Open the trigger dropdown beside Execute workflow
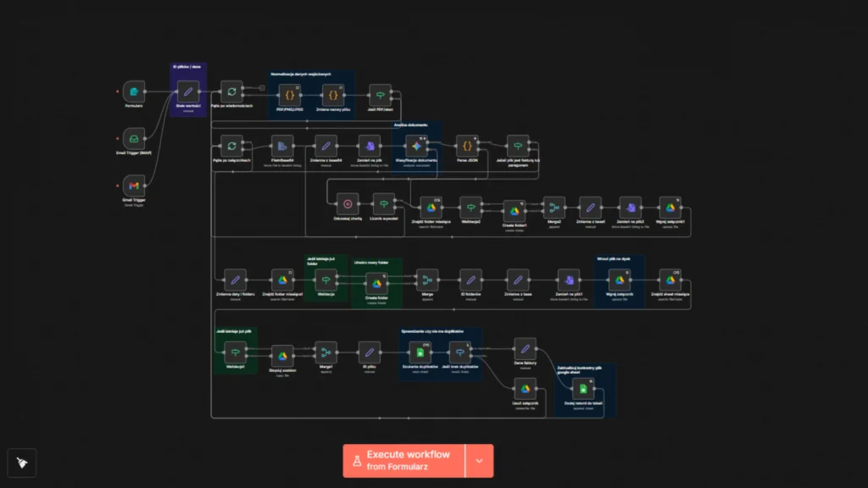Image resolution: width=868 pixels, height=488 pixels. tap(480, 461)
